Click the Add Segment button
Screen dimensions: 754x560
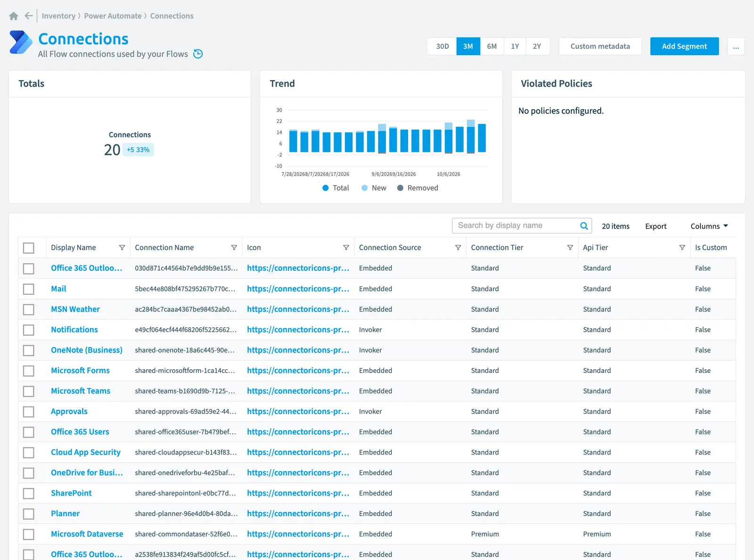coord(684,47)
